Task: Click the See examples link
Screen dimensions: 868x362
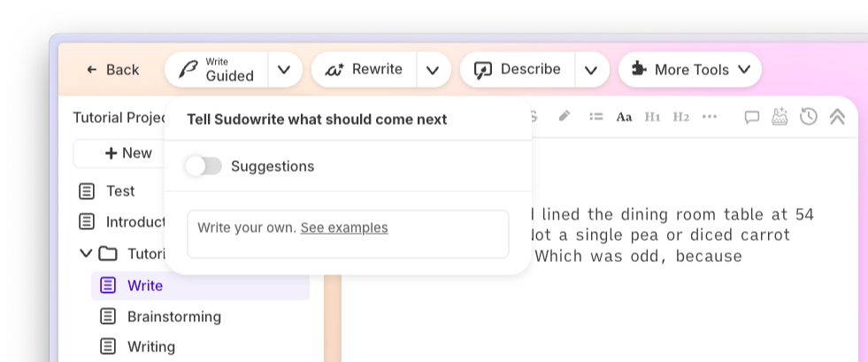Action: [x=343, y=227]
